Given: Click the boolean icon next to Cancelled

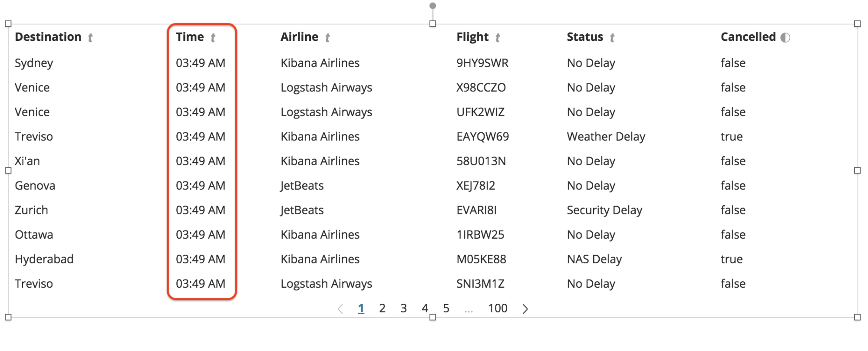Looking at the screenshot, I should click(x=785, y=37).
